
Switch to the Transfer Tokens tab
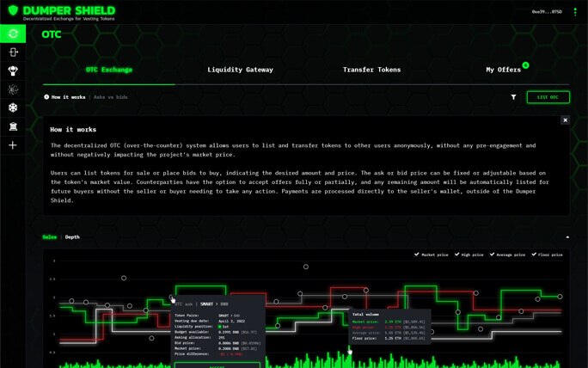tap(371, 70)
